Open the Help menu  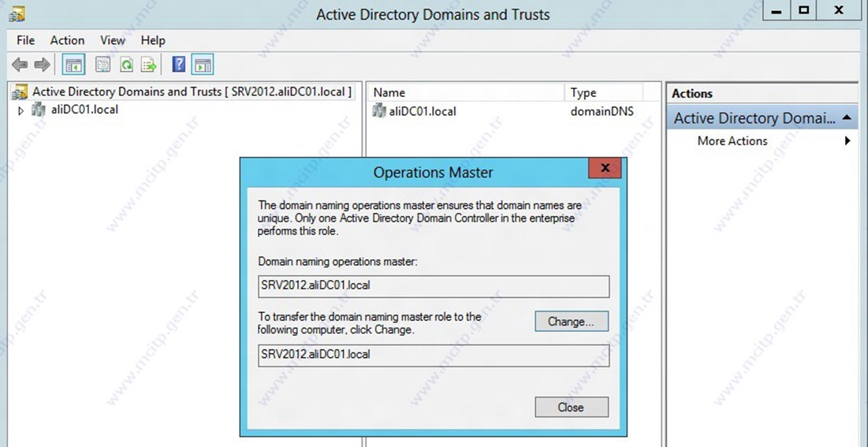pos(153,40)
